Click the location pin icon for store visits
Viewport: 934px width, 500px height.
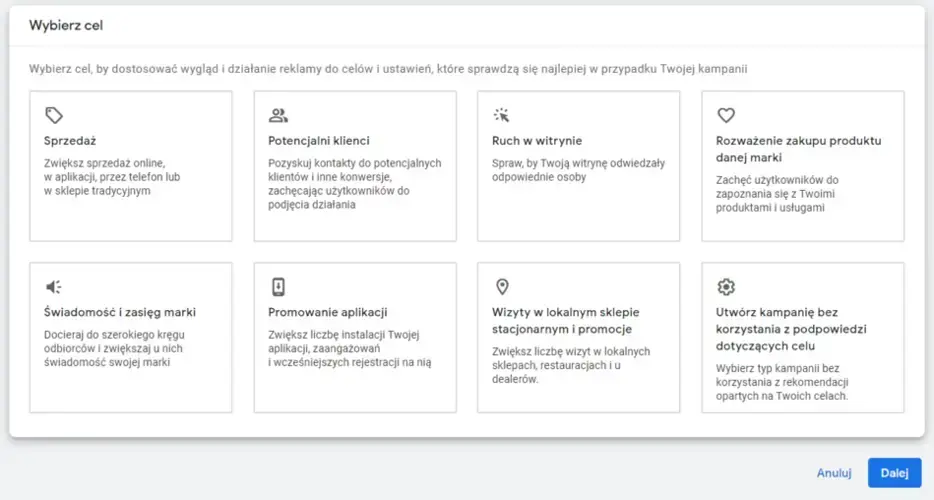(x=502, y=287)
